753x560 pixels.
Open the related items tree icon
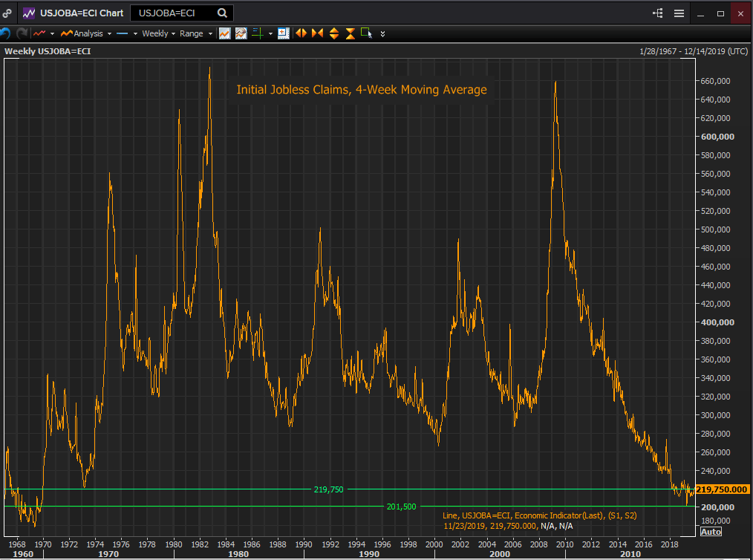(x=657, y=13)
